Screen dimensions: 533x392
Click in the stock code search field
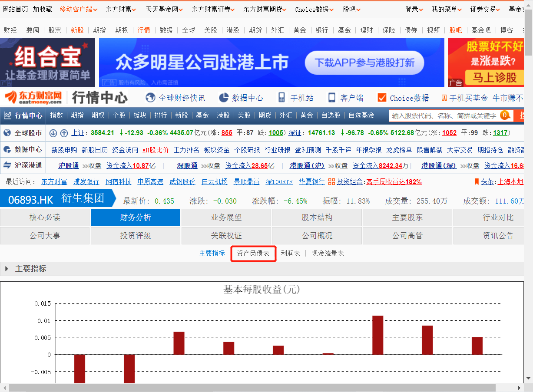[x=443, y=115]
